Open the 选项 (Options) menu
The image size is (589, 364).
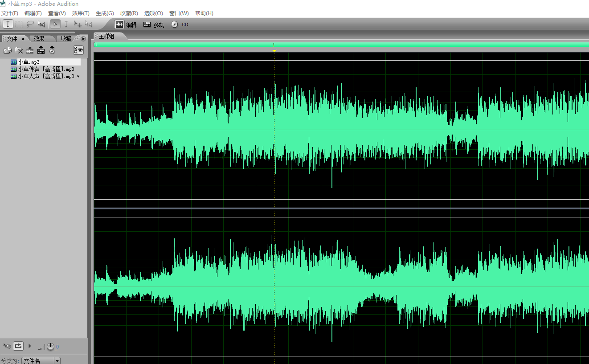pyautogui.click(x=153, y=13)
